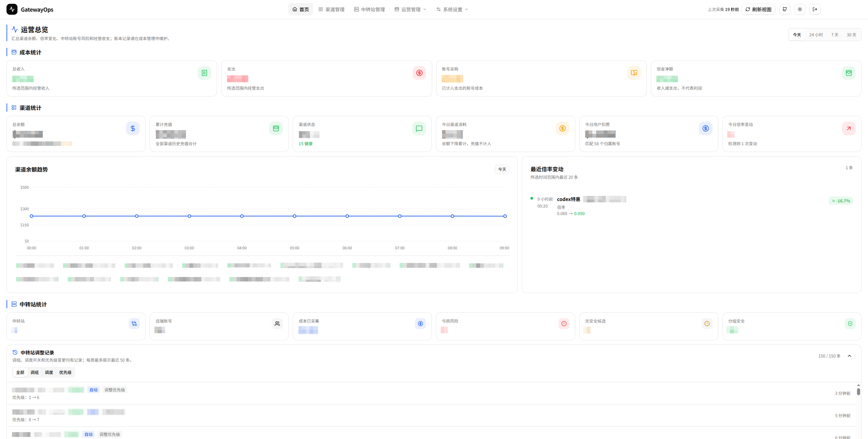Click chart data point at 00:00
The width and height of the screenshot is (868, 439).
32,216
